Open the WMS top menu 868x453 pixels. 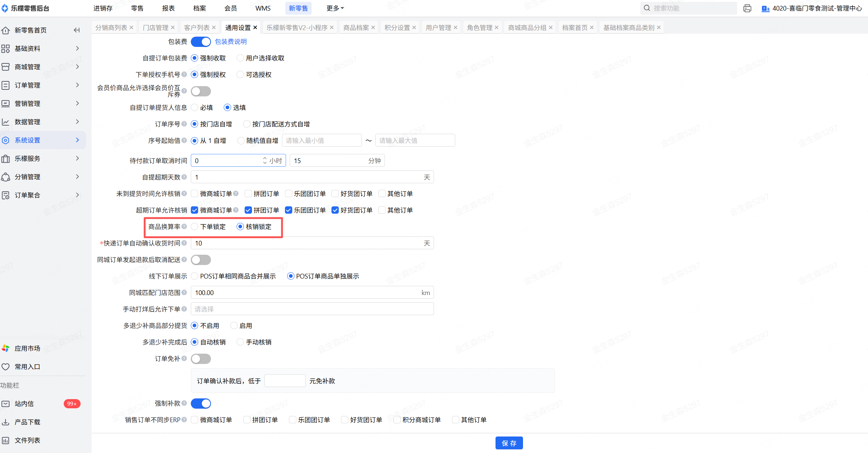(263, 8)
